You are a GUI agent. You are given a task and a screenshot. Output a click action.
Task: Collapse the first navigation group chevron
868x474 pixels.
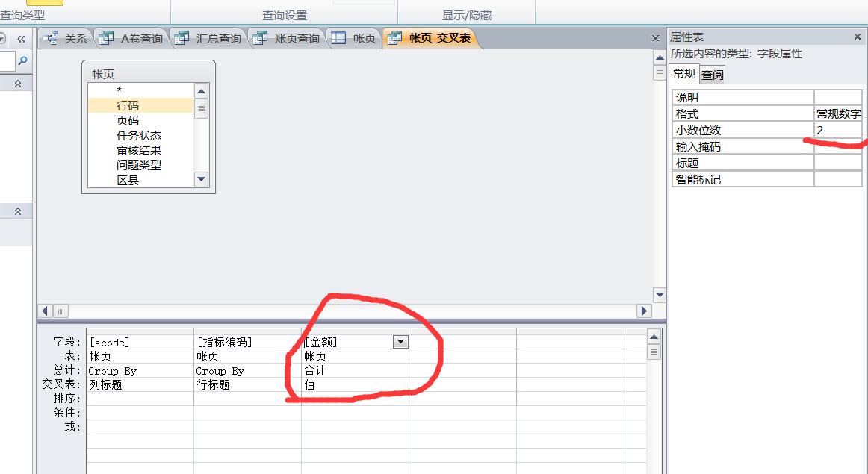tap(18, 84)
